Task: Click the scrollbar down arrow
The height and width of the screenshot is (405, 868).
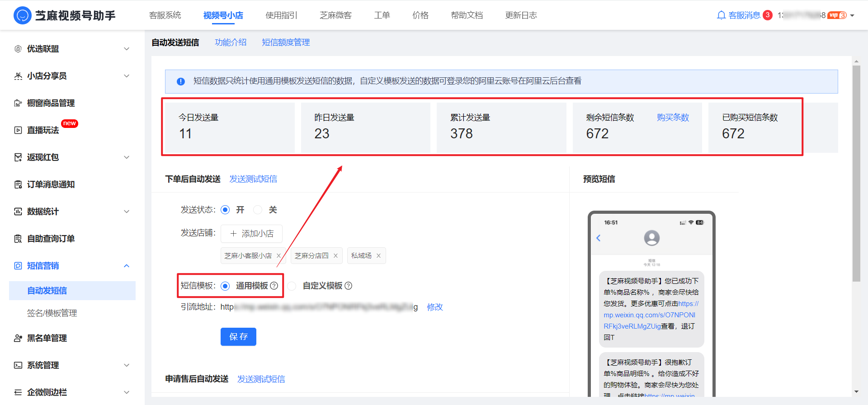Action: tap(856, 392)
